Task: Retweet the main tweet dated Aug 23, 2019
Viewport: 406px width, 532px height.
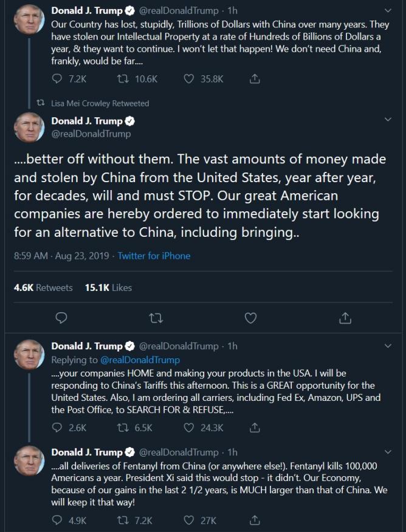Action: (156, 317)
